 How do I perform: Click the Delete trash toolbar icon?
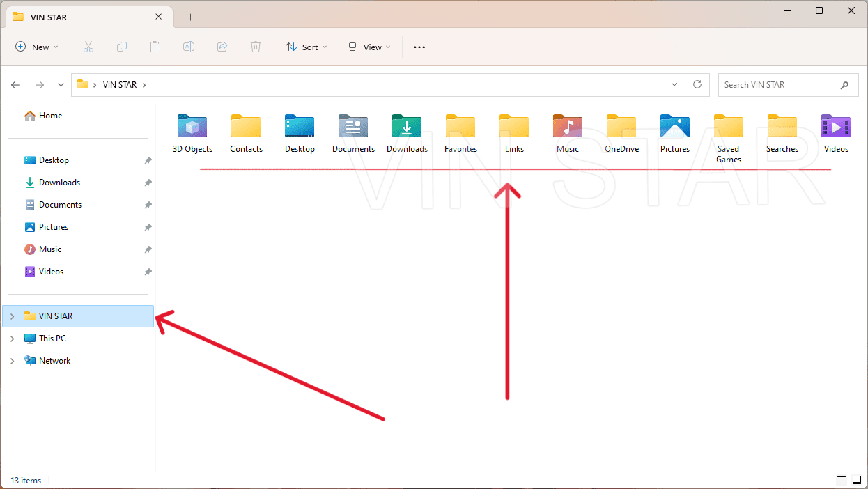(x=256, y=47)
